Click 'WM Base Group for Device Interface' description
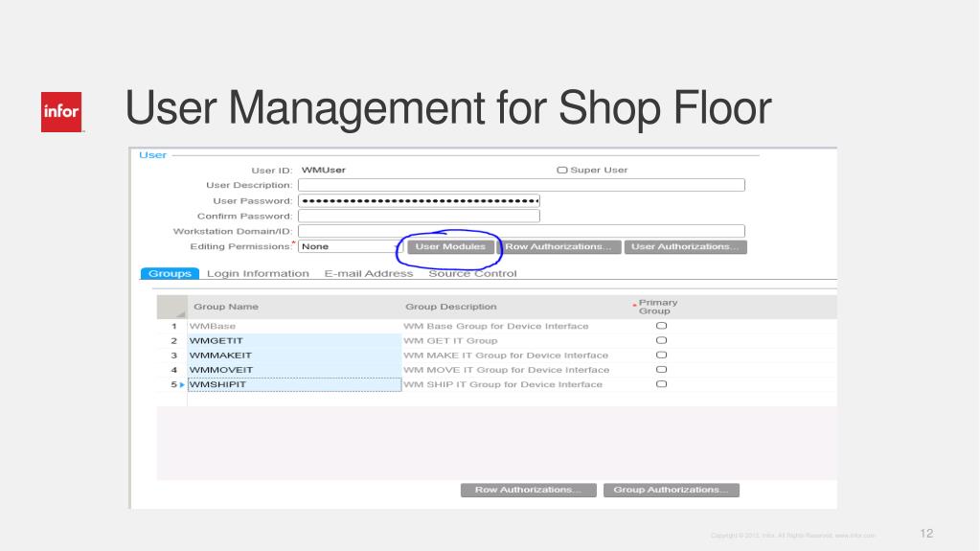 click(495, 326)
